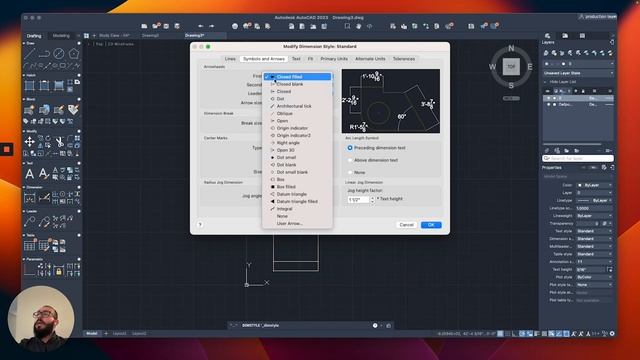Click the Model layout tab
This screenshot has height=360, width=640.
(92, 333)
